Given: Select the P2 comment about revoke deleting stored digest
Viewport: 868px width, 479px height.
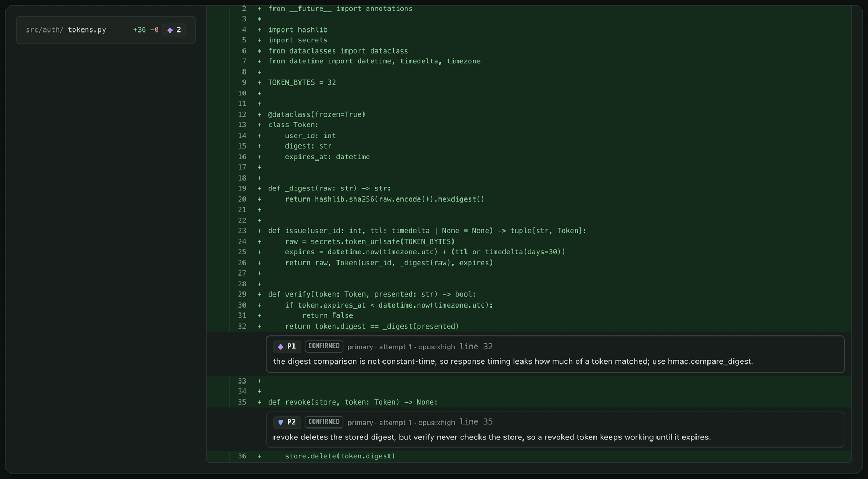Looking at the screenshot, I should (555, 430).
